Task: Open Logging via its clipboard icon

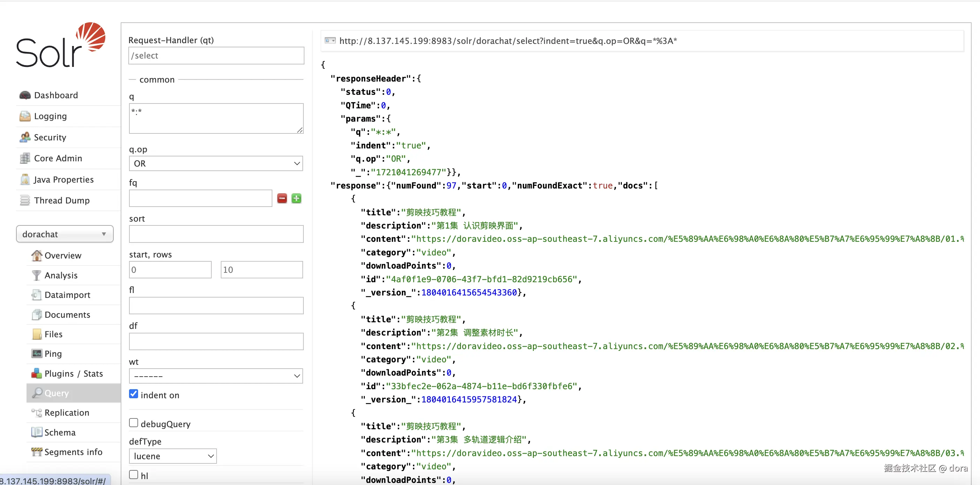Action: coord(25,116)
